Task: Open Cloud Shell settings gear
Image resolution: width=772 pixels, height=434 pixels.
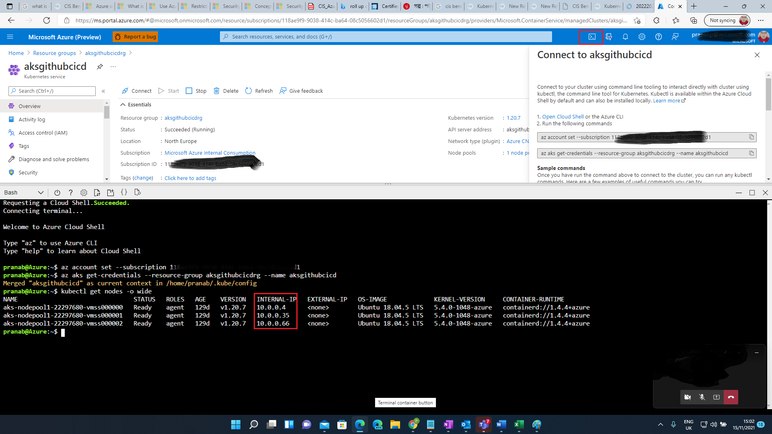Action: (84, 193)
